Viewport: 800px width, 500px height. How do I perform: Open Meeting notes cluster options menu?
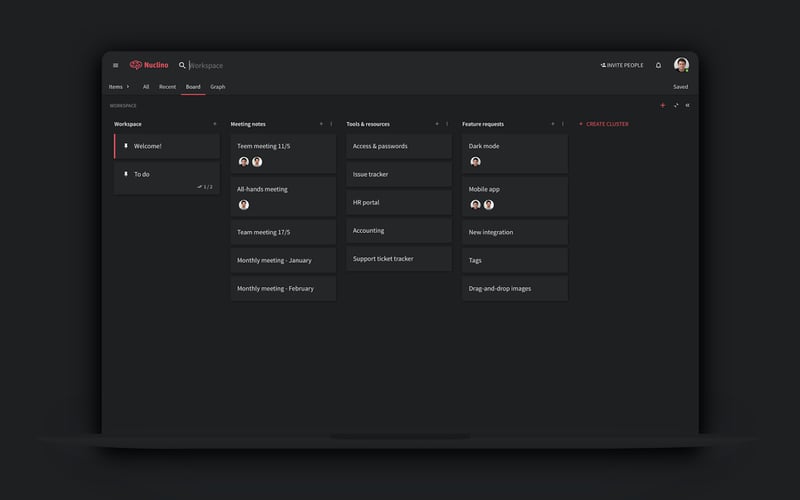pyautogui.click(x=331, y=124)
